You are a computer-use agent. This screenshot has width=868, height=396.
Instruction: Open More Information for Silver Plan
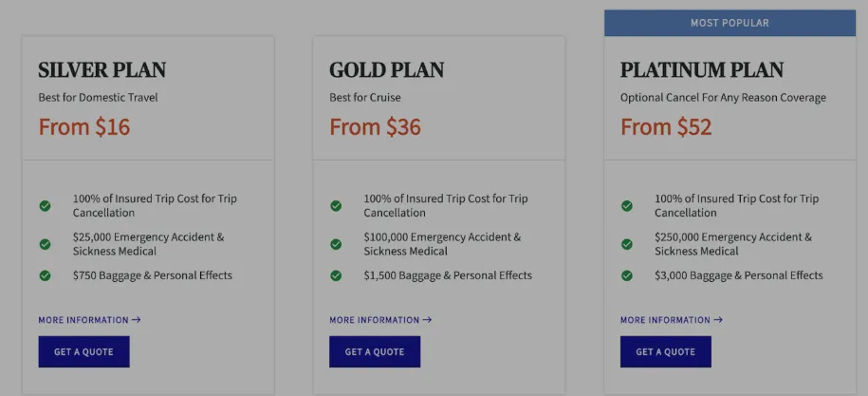click(x=89, y=320)
